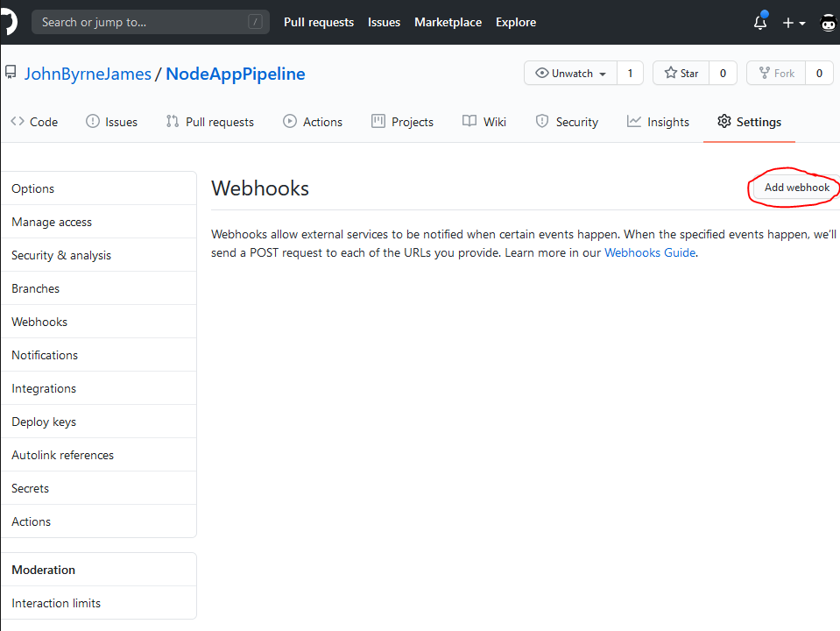Click the slash shortcut icon in search
Screen dimensions: 840x631
coord(255,22)
